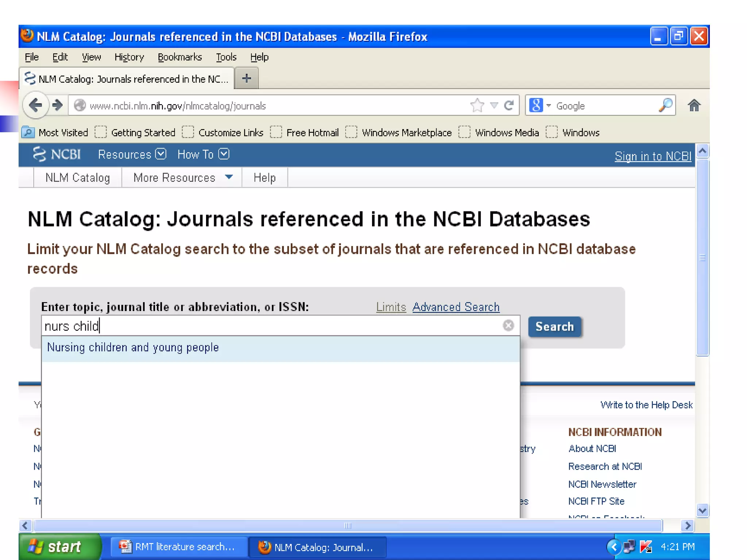Clear the search field with X icon

(x=508, y=325)
